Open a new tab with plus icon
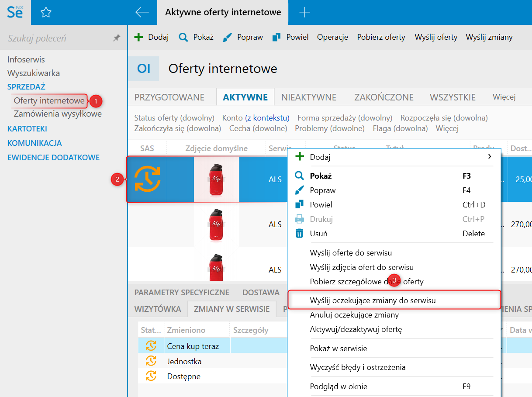 pos(304,13)
